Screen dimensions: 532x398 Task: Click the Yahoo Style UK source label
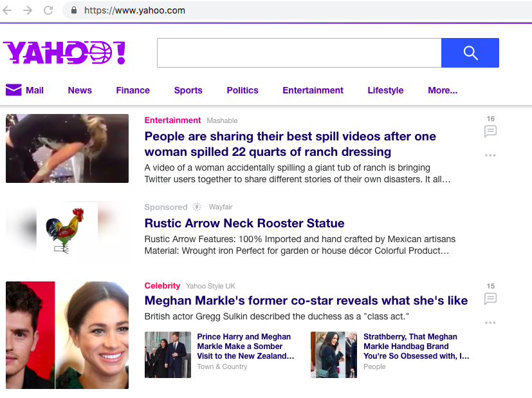point(210,286)
